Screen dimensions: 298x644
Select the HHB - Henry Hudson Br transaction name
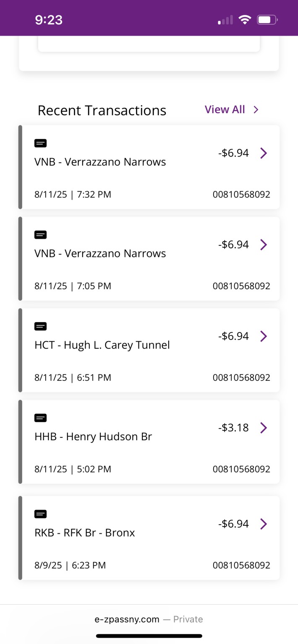click(x=93, y=437)
